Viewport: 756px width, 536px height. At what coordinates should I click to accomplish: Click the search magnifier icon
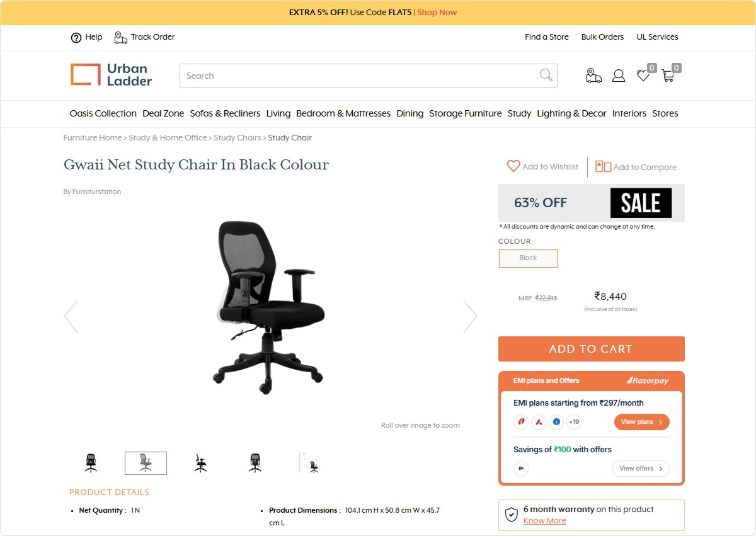pos(546,76)
